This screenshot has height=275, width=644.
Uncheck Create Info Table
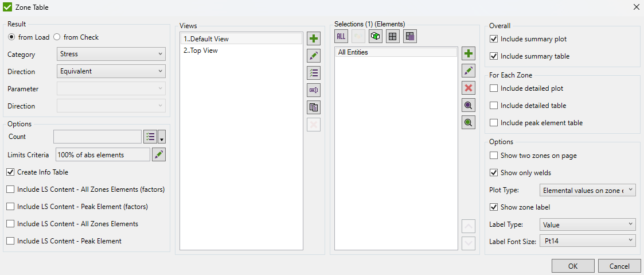click(10, 172)
